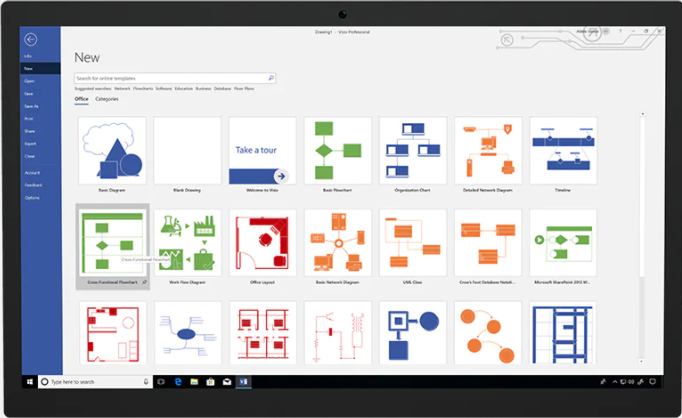Select the Office Layout template
Screen dimensions: 682x418
[x=262, y=243]
